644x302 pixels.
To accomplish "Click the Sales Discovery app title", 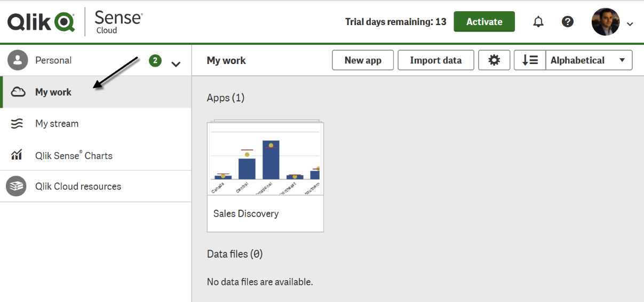I will 246,213.
